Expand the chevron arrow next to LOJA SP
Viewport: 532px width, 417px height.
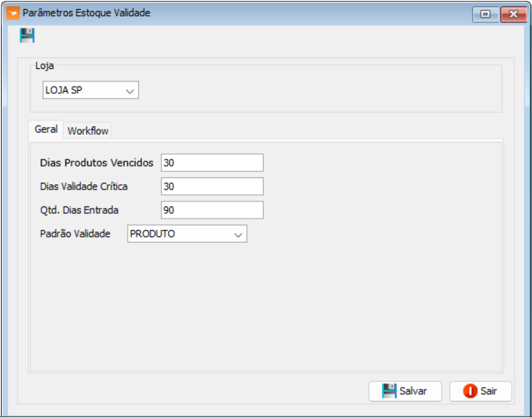click(x=130, y=91)
